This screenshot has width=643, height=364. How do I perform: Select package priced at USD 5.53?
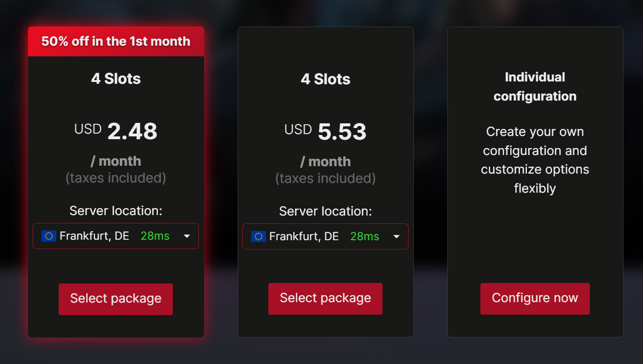(x=325, y=298)
